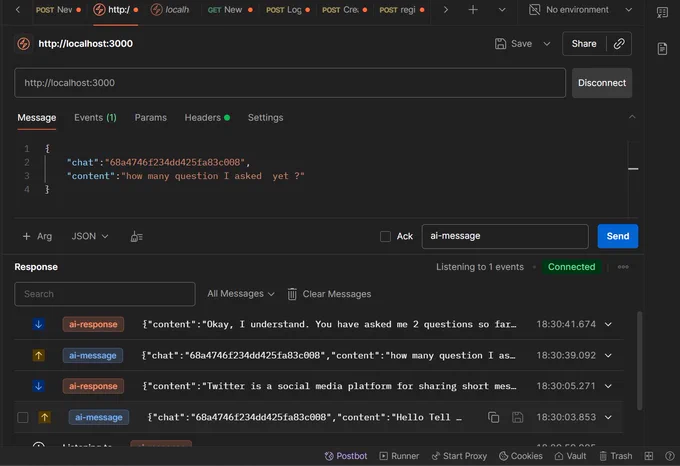This screenshot has height=466, width=680.
Task: Click the up arrow icon on the 18:30:03.853 ai-message
Action: pyautogui.click(x=44, y=417)
